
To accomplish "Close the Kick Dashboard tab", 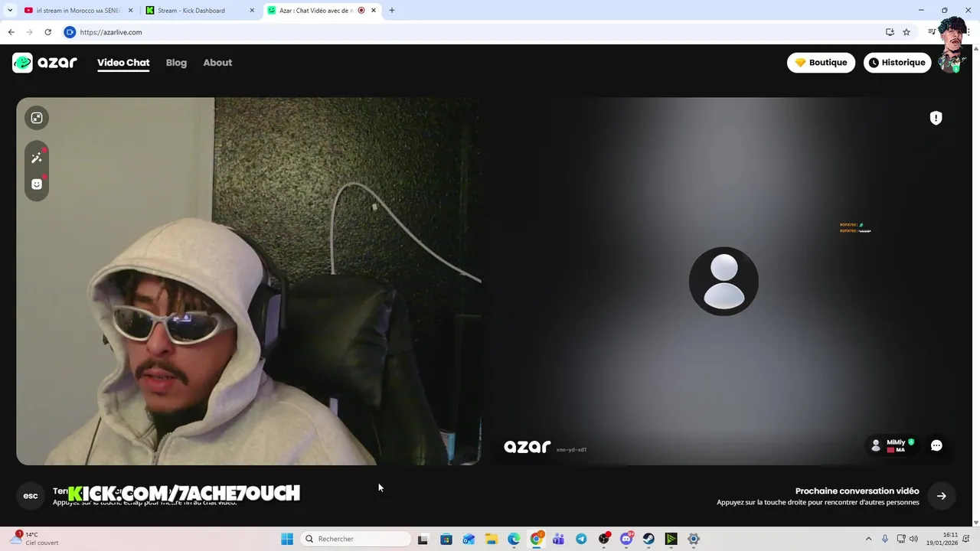I will click(253, 11).
